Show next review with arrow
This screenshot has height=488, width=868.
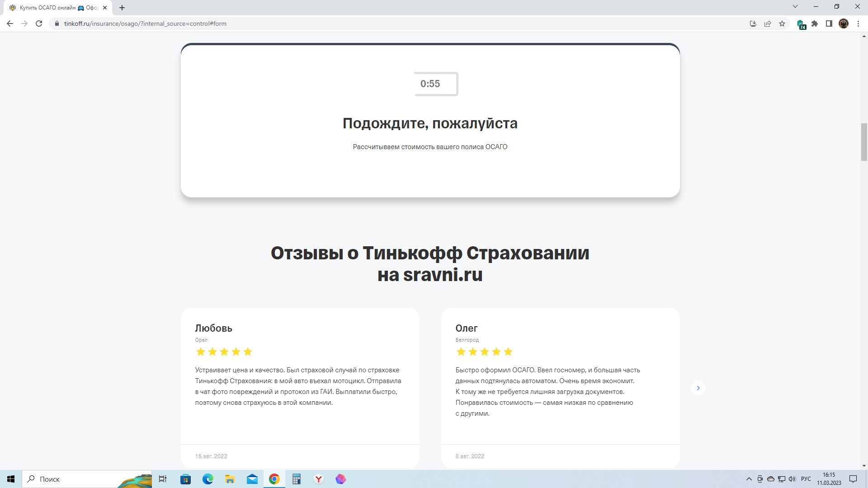[x=698, y=388]
